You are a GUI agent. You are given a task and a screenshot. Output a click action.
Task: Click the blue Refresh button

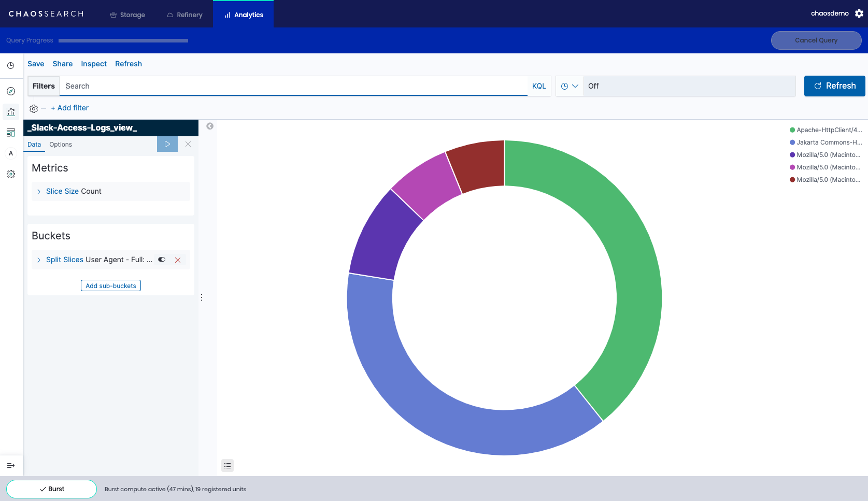tap(834, 86)
